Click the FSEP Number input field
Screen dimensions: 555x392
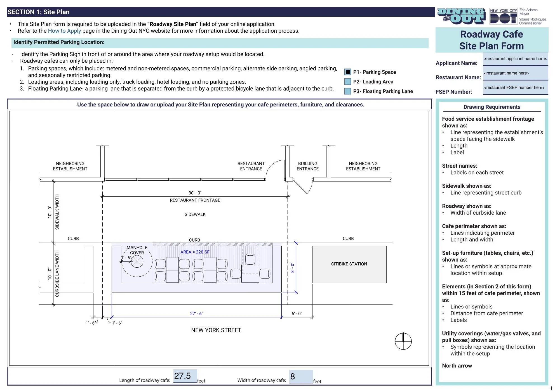point(515,88)
